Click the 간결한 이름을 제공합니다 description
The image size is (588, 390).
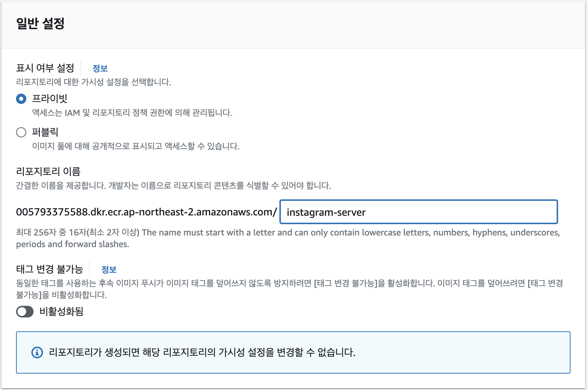(x=174, y=186)
